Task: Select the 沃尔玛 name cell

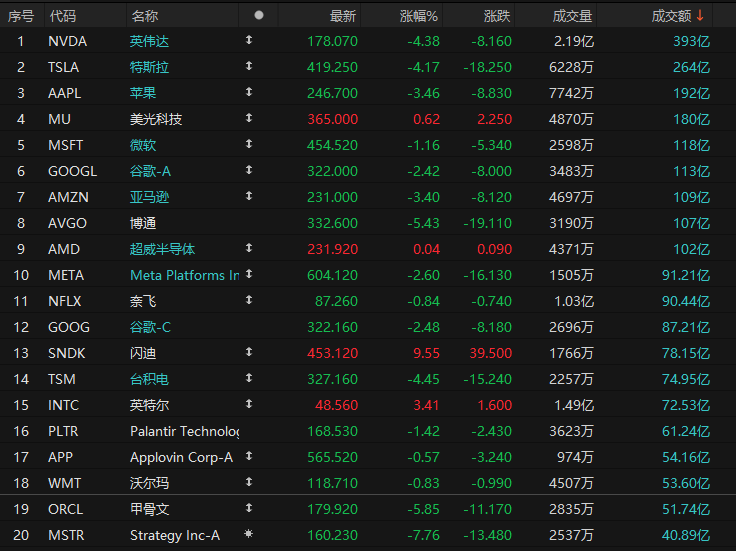Action: 149,483
